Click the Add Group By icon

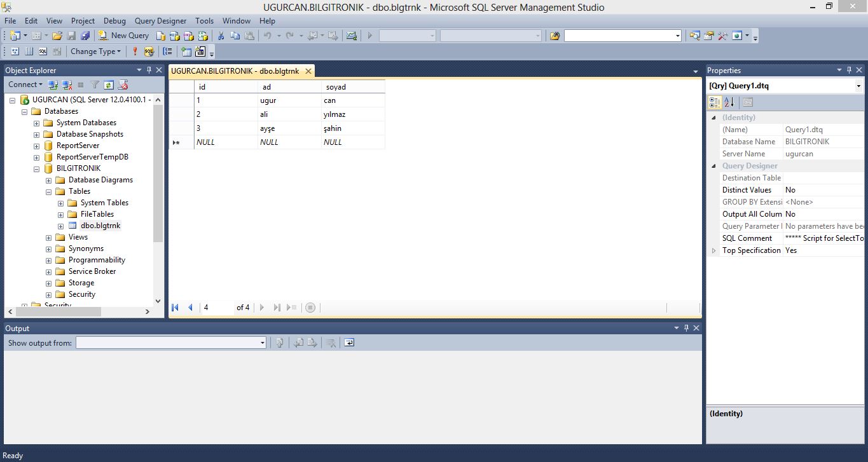pyautogui.click(x=167, y=51)
